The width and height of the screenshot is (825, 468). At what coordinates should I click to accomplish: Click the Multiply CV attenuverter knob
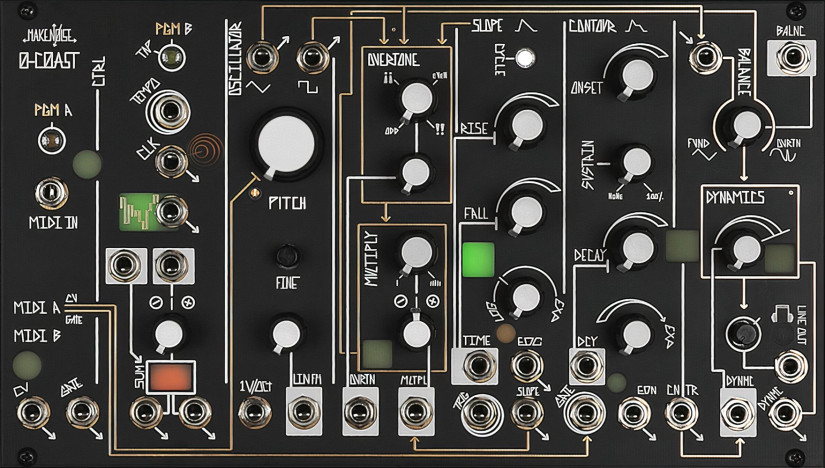417,333
